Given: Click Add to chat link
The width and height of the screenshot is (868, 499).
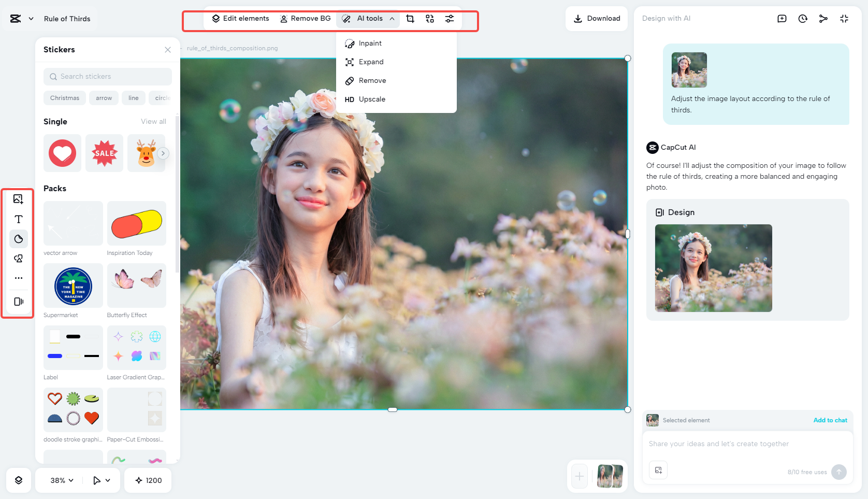Looking at the screenshot, I should pos(830,420).
